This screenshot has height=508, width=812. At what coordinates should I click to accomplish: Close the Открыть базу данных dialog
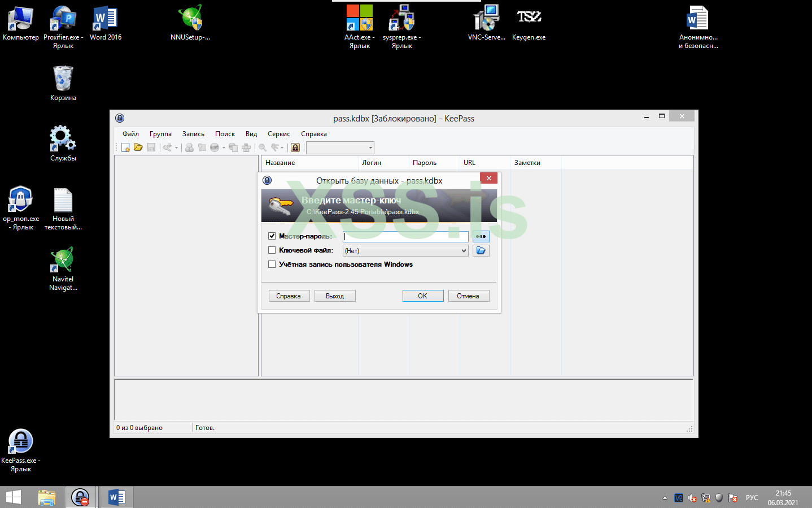tap(489, 178)
